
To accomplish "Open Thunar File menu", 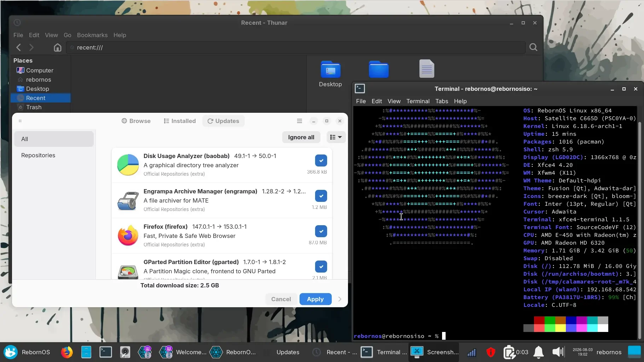I will coord(18,35).
